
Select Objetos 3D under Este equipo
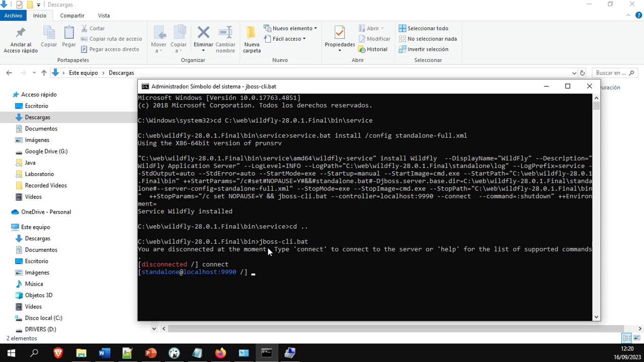39,295
